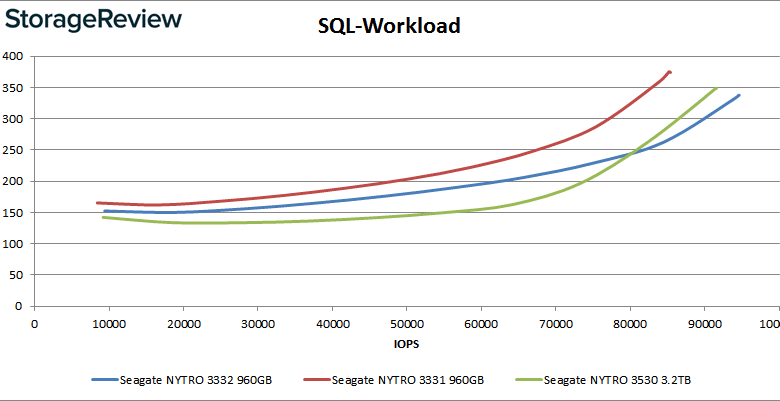Click the 70000 x-axis label

click(x=555, y=324)
